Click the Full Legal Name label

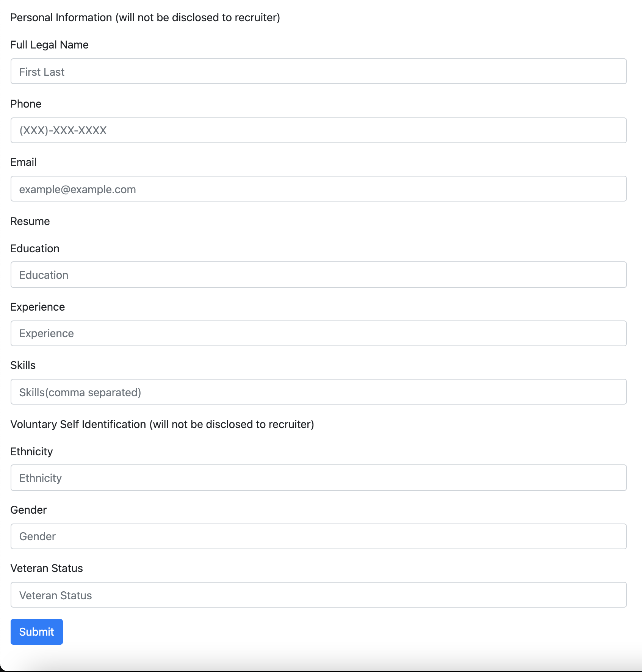(49, 45)
